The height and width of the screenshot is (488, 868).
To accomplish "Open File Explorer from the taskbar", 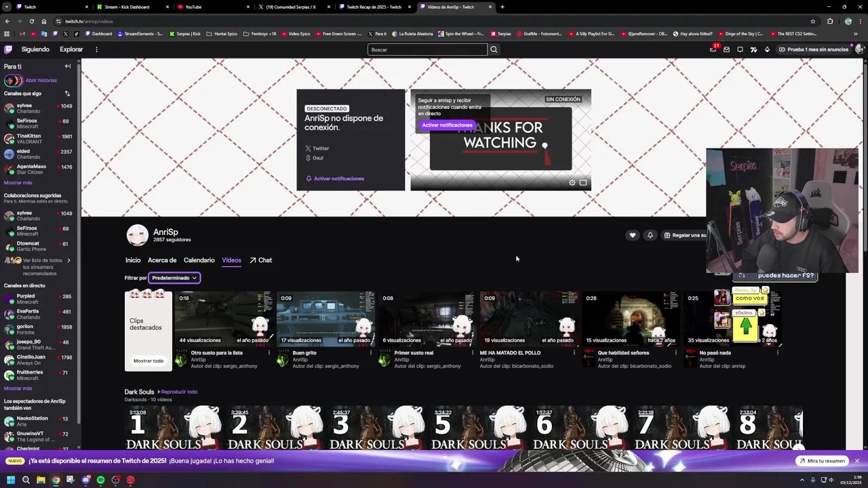I will click(x=41, y=480).
